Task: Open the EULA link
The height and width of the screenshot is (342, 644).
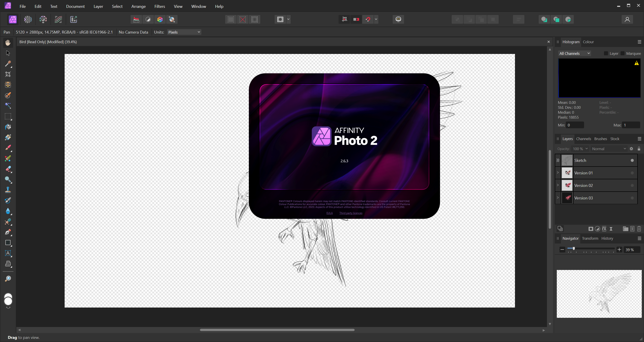Action: pyautogui.click(x=329, y=213)
